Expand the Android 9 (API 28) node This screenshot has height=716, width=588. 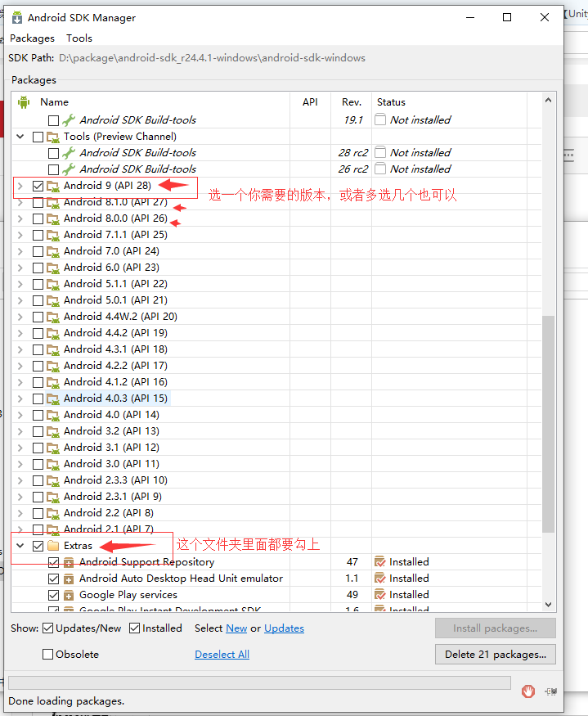click(20, 186)
